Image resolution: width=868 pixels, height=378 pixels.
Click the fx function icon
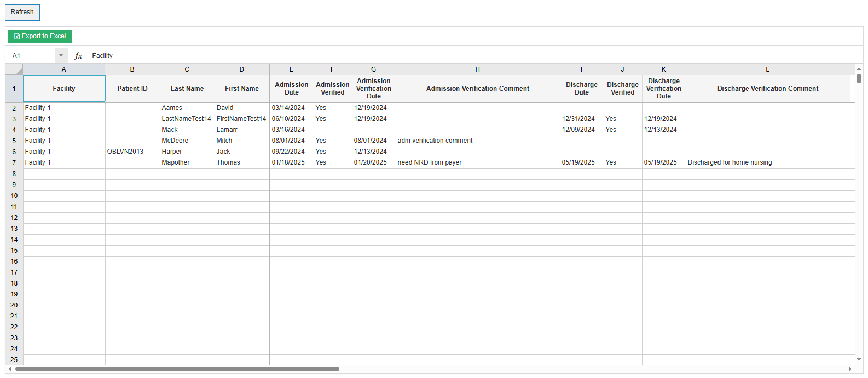point(78,56)
